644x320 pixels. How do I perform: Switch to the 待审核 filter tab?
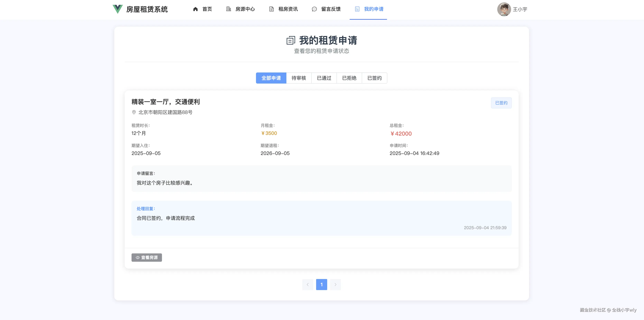299,78
